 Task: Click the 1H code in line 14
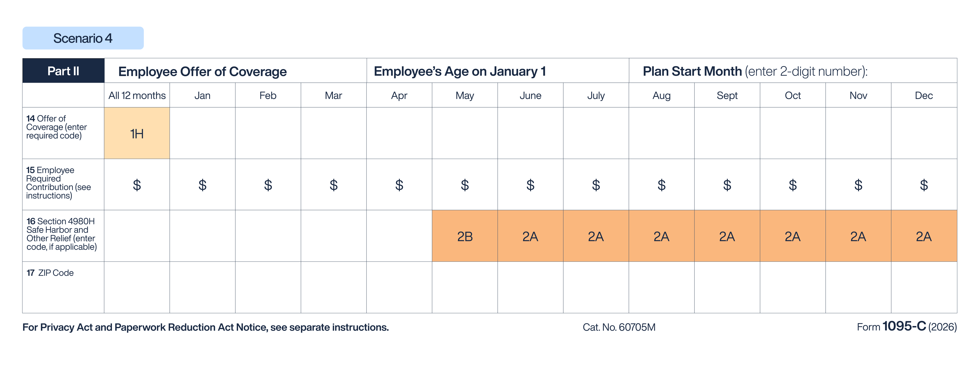(137, 134)
